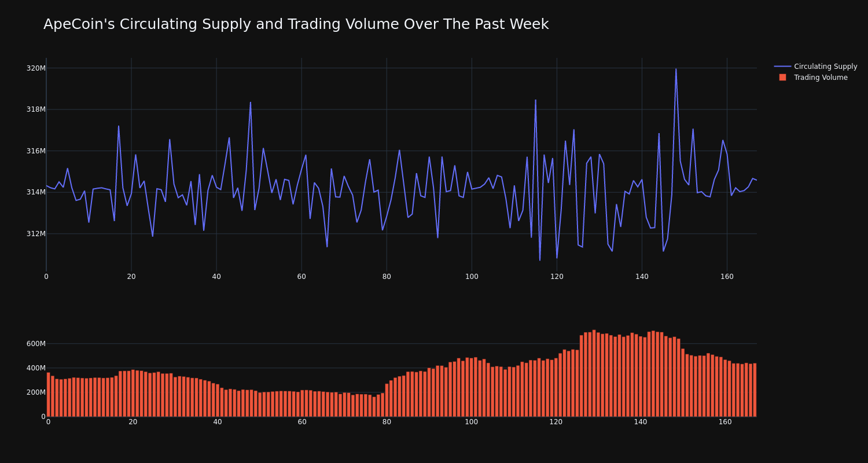This screenshot has height=463, width=868.
Task: Click the 316M y-axis label
Action: click(36, 151)
